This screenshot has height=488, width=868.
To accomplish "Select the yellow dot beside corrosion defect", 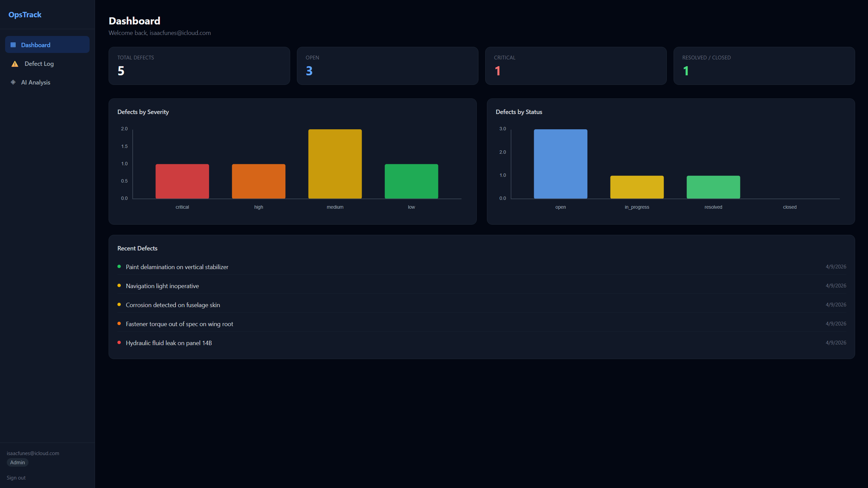I will 119,304.
